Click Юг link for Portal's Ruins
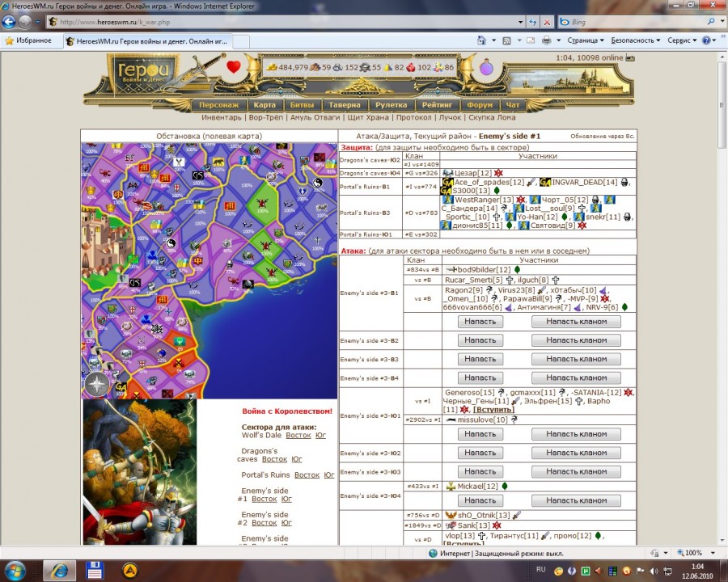Screen dimensions: 728x582 (x=328, y=475)
